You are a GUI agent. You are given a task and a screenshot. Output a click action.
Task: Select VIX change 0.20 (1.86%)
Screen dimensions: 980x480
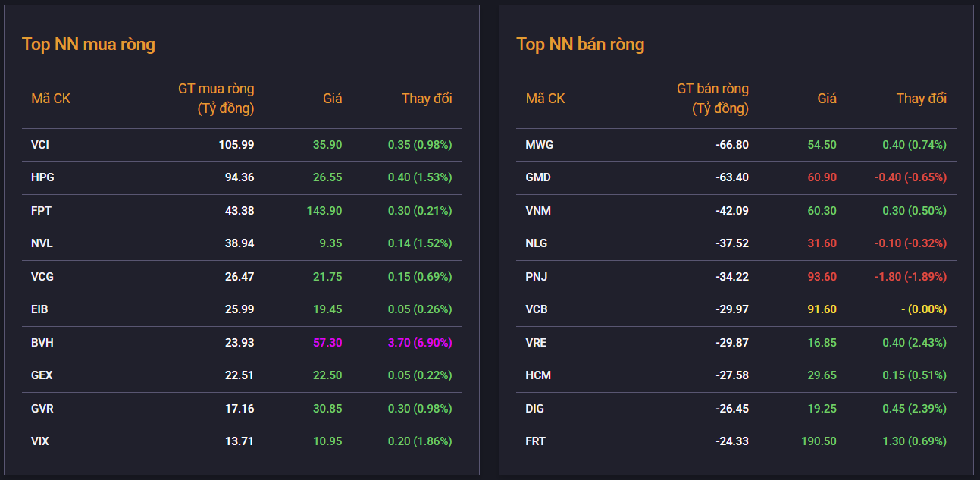[420, 441]
